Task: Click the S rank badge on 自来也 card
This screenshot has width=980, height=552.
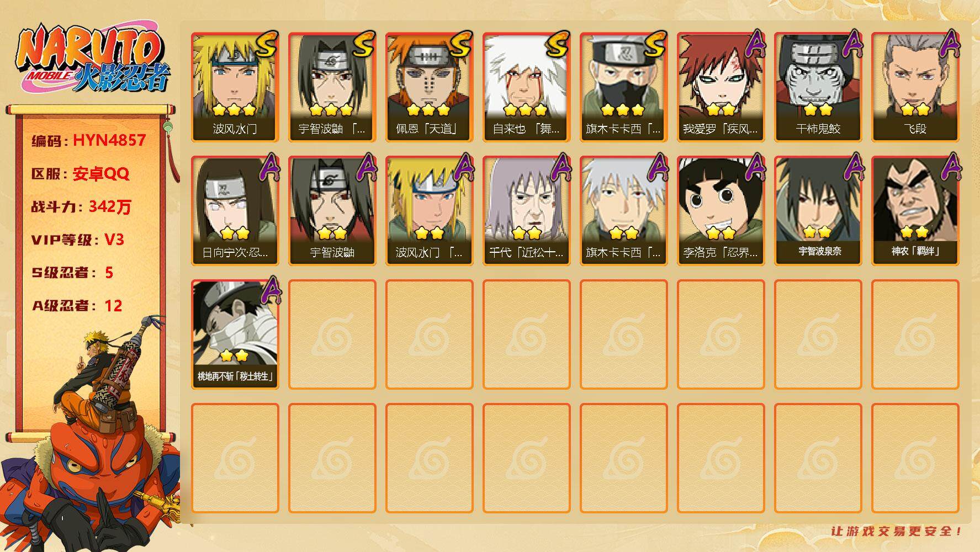Action: click(558, 44)
